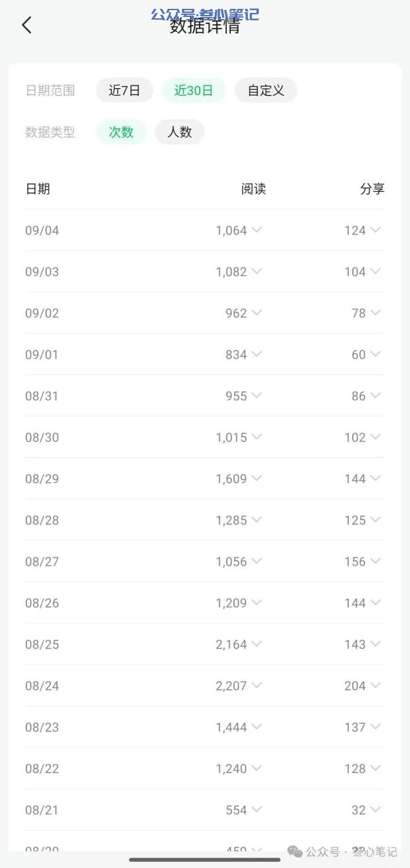Select the 近30日 date range
The height and width of the screenshot is (868, 410).
(x=193, y=90)
